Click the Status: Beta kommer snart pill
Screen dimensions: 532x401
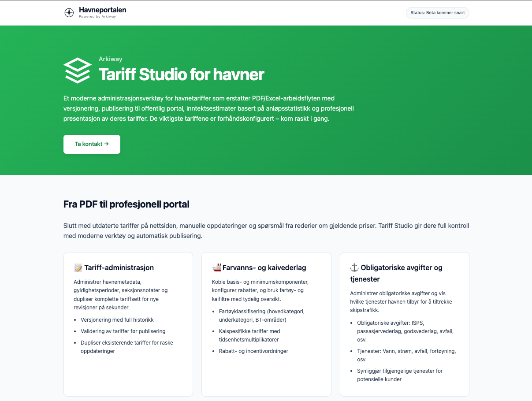pos(437,13)
